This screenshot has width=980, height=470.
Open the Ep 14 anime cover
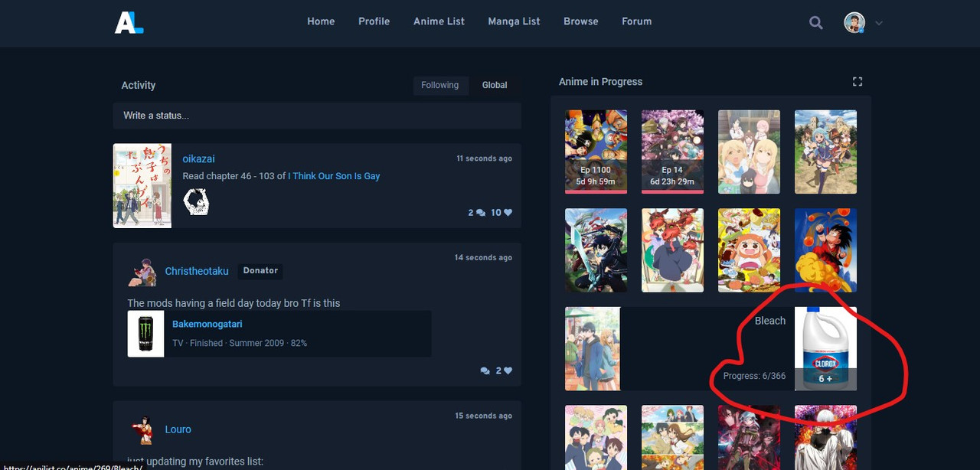[672, 152]
